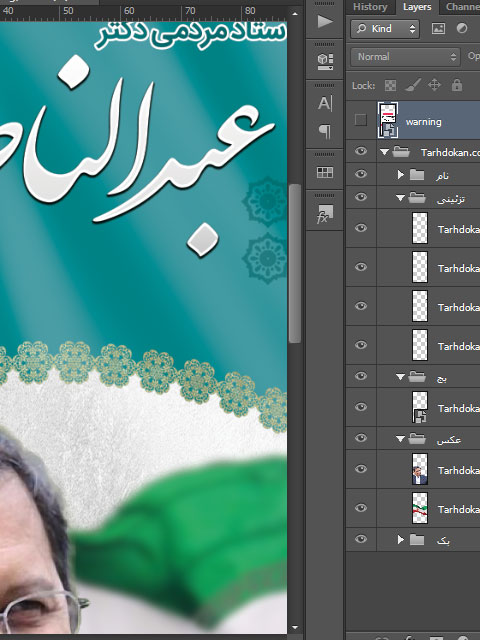Select the نام group label
Image resolution: width=480 pixels, height=640 pixels.
[x=442, y=176]
